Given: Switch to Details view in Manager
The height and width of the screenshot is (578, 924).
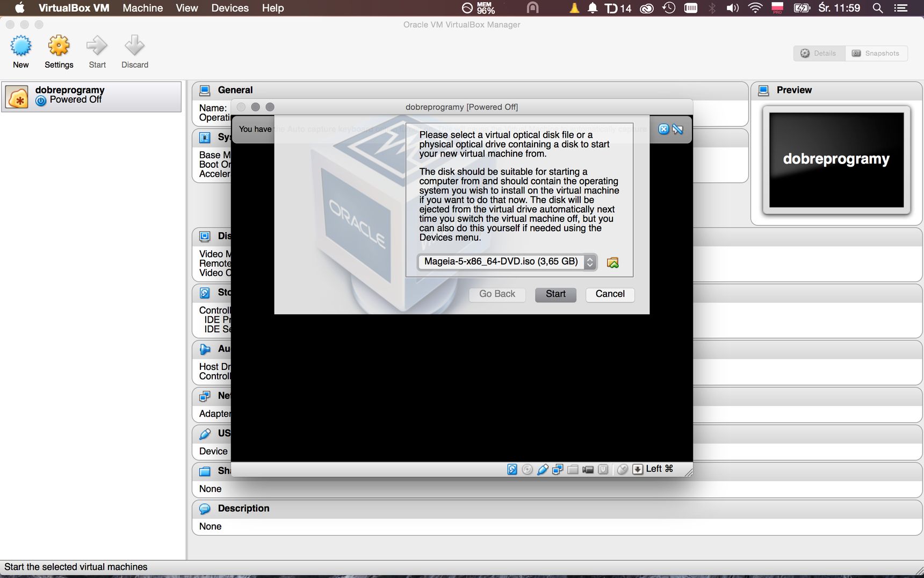Looking at the screenshot, I should (819, 53).
